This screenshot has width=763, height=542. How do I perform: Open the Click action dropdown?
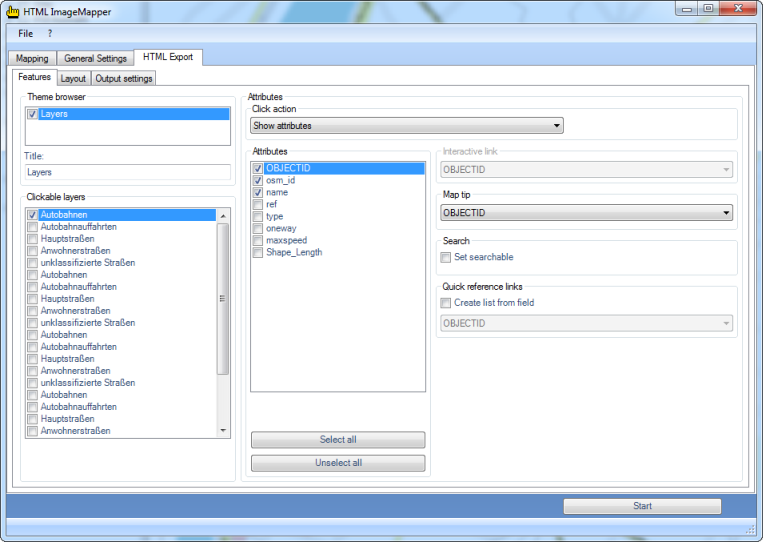coord(407,126)
